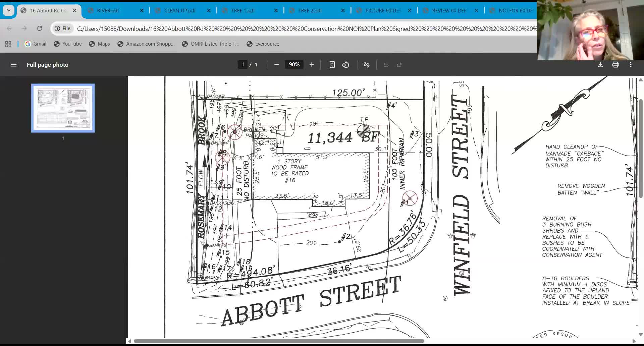Image resolution: width=644 pixels, height=346 pixels.
Task: Select the page 1 thumbnail
Action: pyautogui.click(x=62, y=108)
